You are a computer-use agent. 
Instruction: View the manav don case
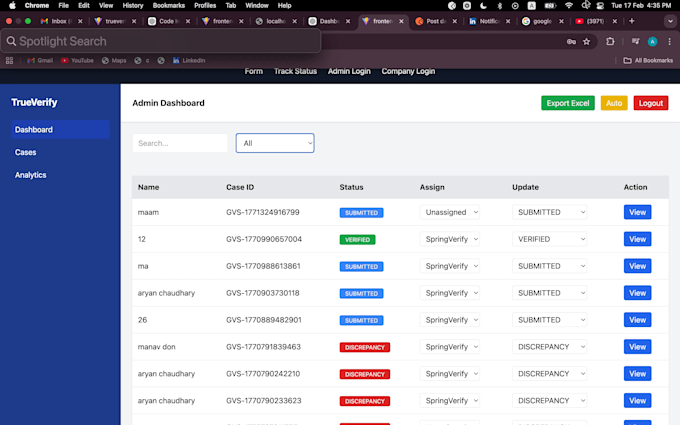(x=638, y=347)
